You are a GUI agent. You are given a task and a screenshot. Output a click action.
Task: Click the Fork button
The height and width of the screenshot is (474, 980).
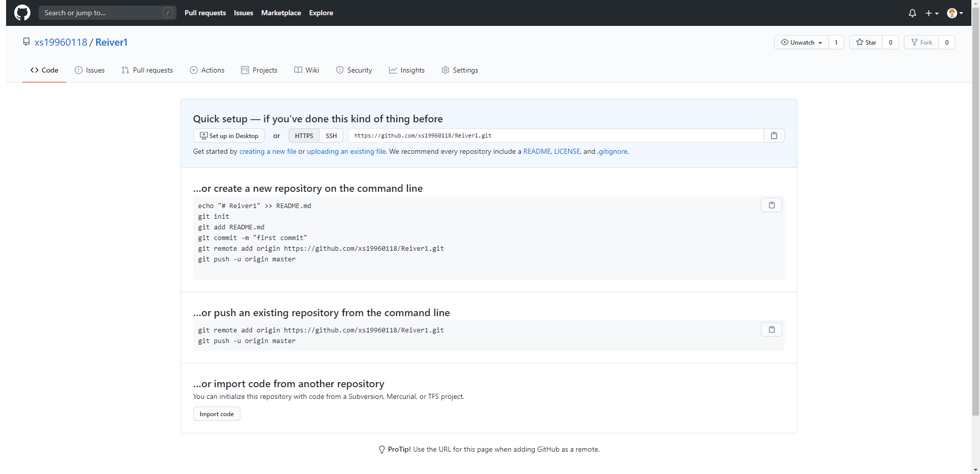[x=922, y=42]
